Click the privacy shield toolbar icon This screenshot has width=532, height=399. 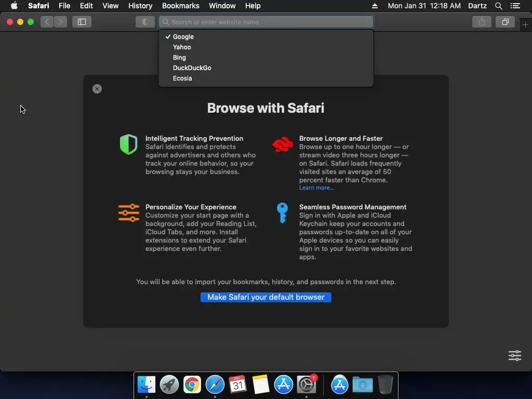coord(145,22)
